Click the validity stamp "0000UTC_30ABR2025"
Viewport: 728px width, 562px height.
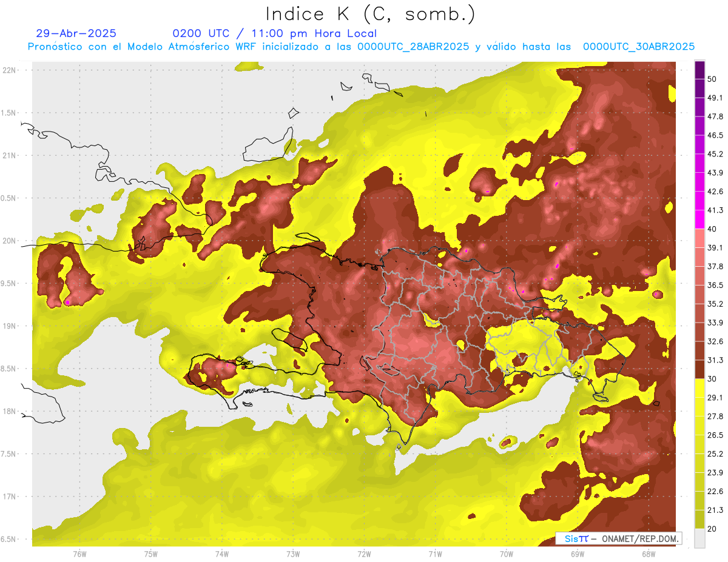[639, 47]
